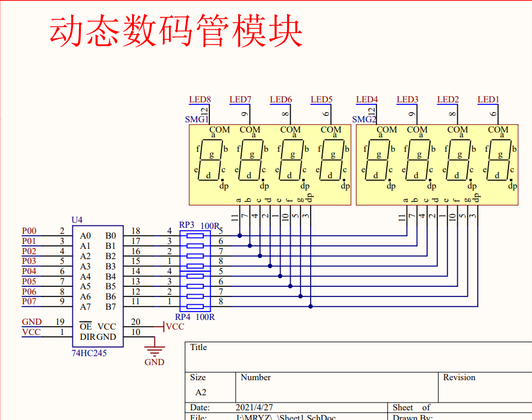The height and width of the screenshot is (420, 532).
Task: Select the digit under LED4 in SMG2
Action: tap(378, 160)
